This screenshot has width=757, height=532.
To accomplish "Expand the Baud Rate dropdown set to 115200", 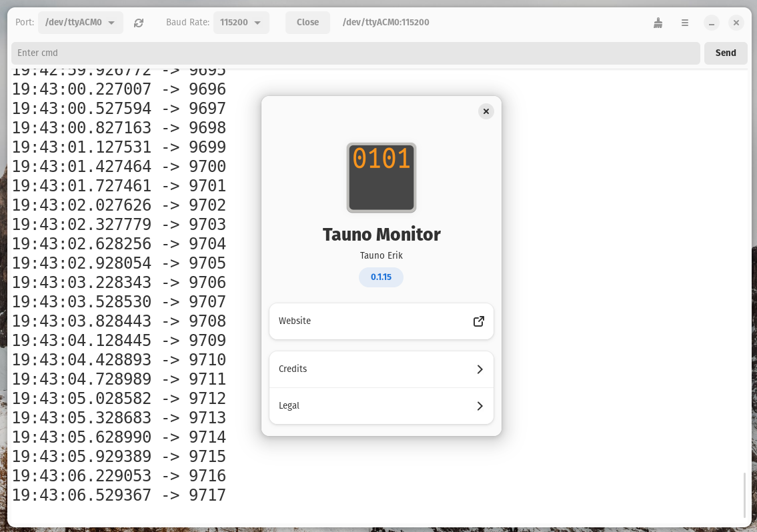I will (x=241, y=23).
